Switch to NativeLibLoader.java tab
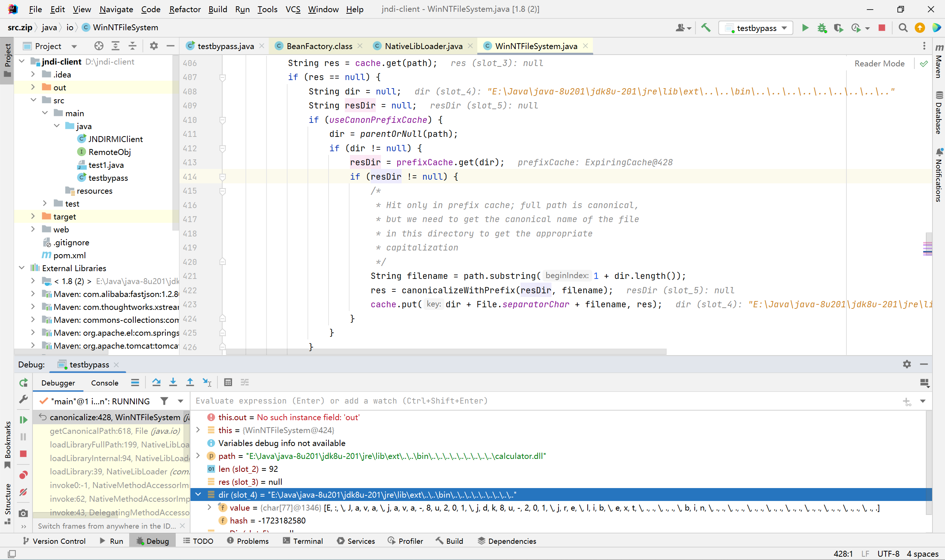945x560 pixels. 423,46
